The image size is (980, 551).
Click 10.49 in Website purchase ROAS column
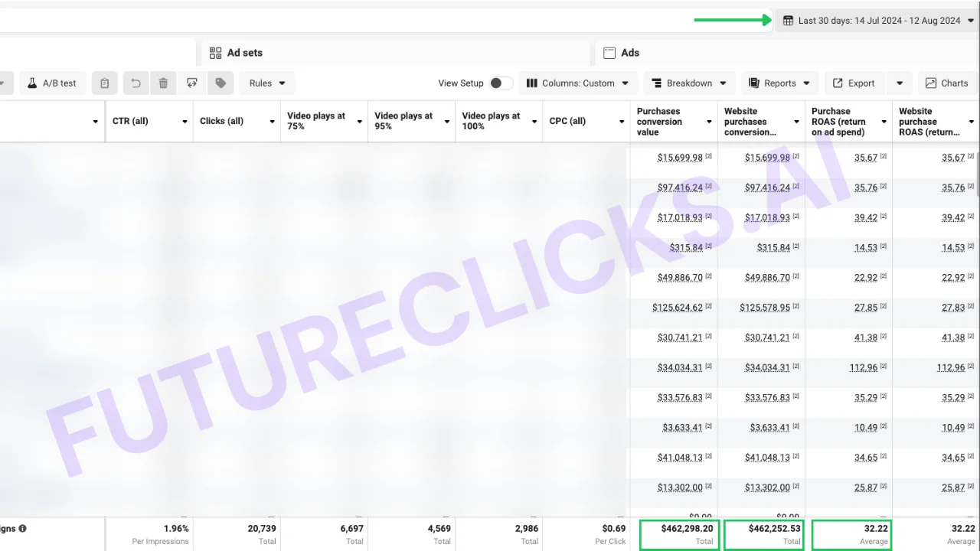[x=953, y=427]
